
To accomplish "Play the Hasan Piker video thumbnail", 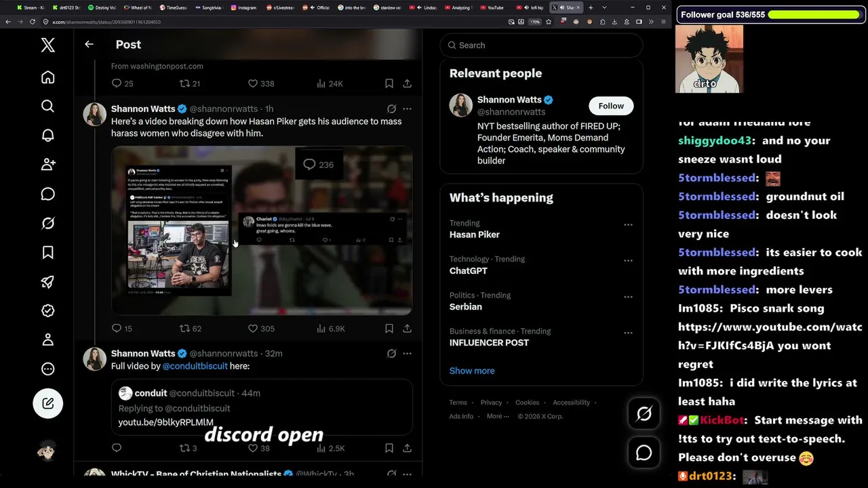I will click(262, 230).
